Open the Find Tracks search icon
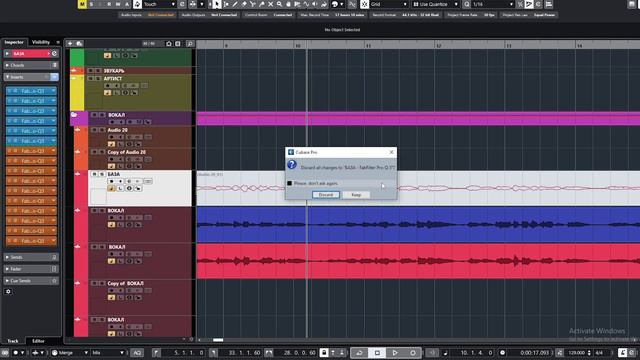 pos(190,43)
